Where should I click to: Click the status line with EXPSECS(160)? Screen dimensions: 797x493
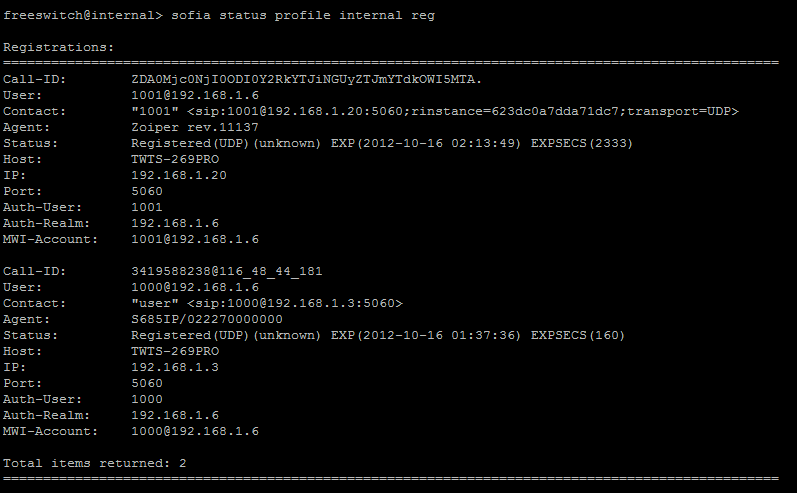point(378,335)
